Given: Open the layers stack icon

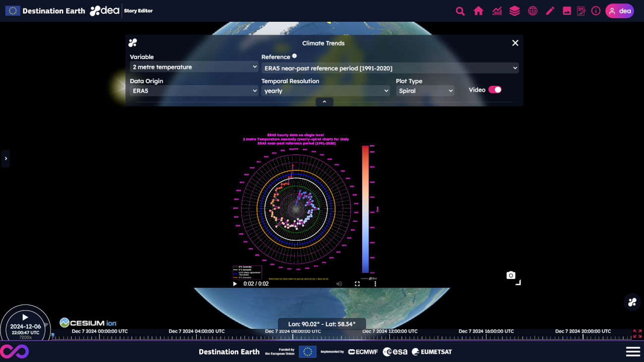Looking at the screenshot, I should pyautogui.click(x=515, y=11).
